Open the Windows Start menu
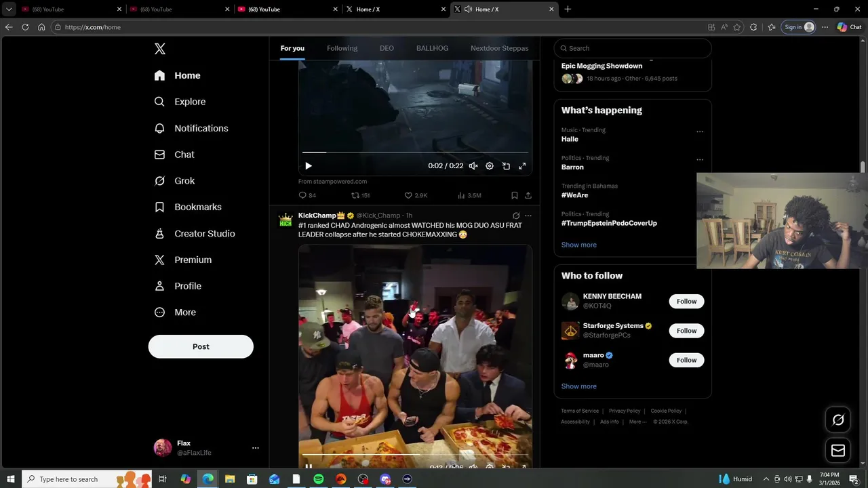Image resolution: width=868 pixels, height=488 pixels. click(x=11, y=479)
